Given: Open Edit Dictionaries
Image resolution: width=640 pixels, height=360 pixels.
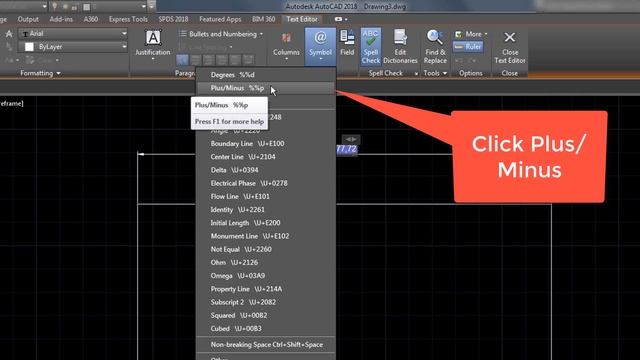Looking at the screenshot, I should tap(400, 46).
